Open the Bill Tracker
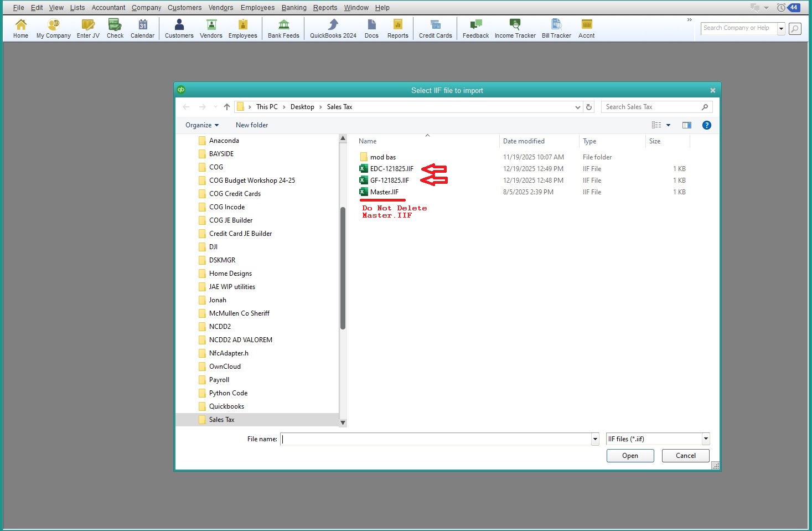The height and width of the screenshot is (531, 812). (556, 28)
